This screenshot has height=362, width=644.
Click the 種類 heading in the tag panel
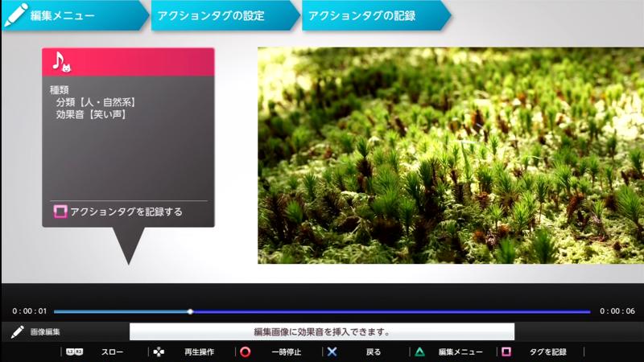click(x=59, y=90)
